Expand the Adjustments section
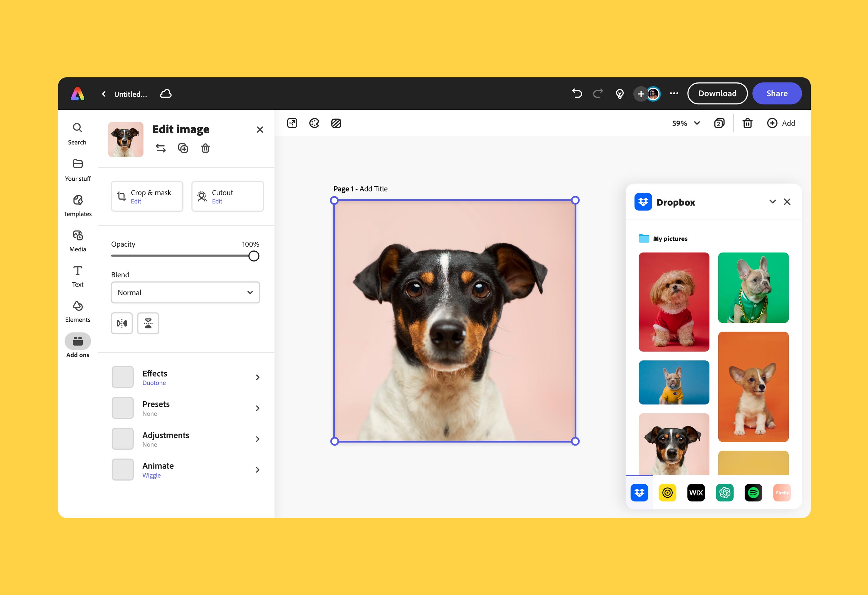Screen dimensions: 868x595 pos(185,439)
